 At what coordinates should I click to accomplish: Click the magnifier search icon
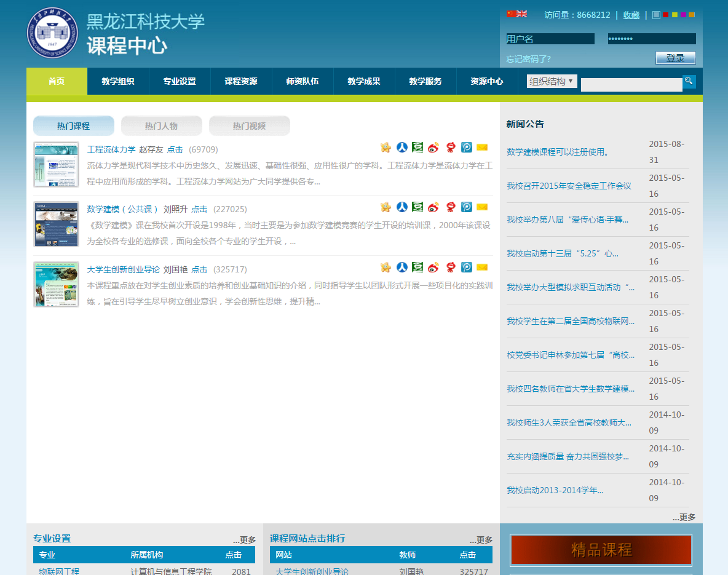click(689, 81)
